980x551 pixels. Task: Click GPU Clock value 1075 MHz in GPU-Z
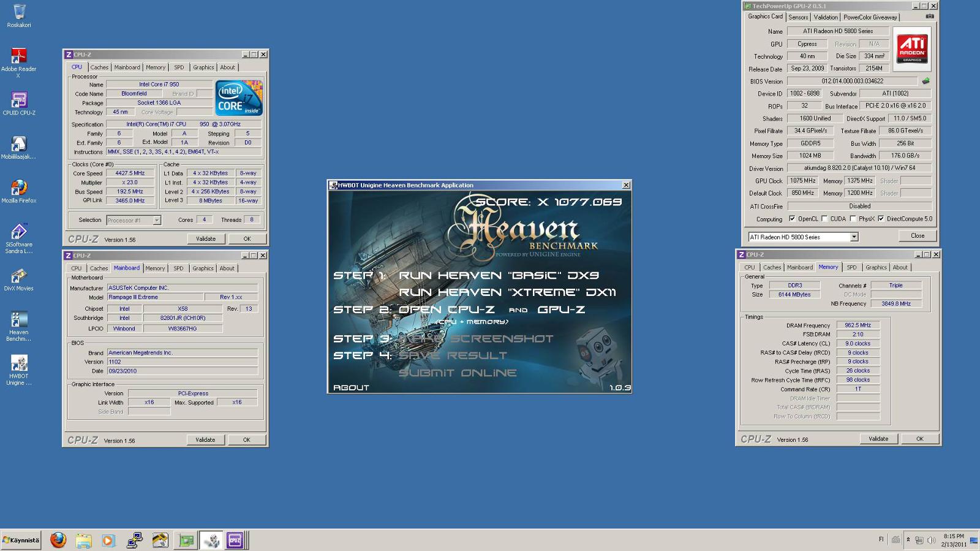802,181
